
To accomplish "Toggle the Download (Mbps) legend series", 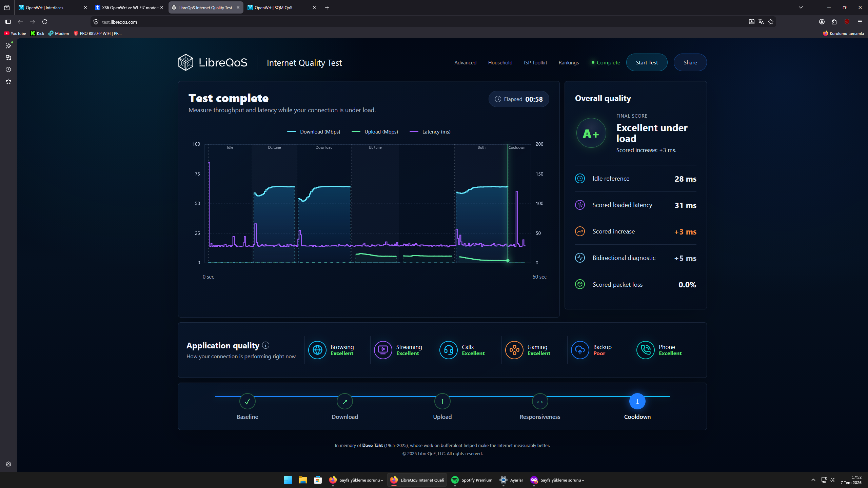I will click(x=314, y=132).
